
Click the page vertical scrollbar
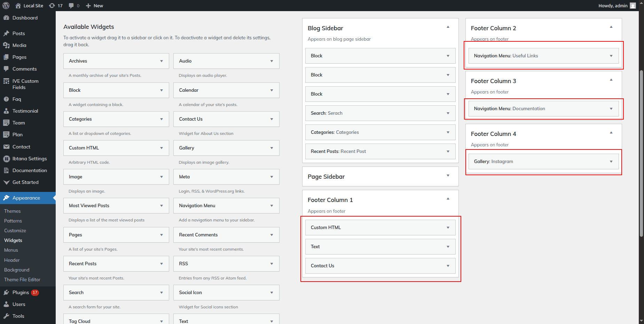tap(641, 153)
